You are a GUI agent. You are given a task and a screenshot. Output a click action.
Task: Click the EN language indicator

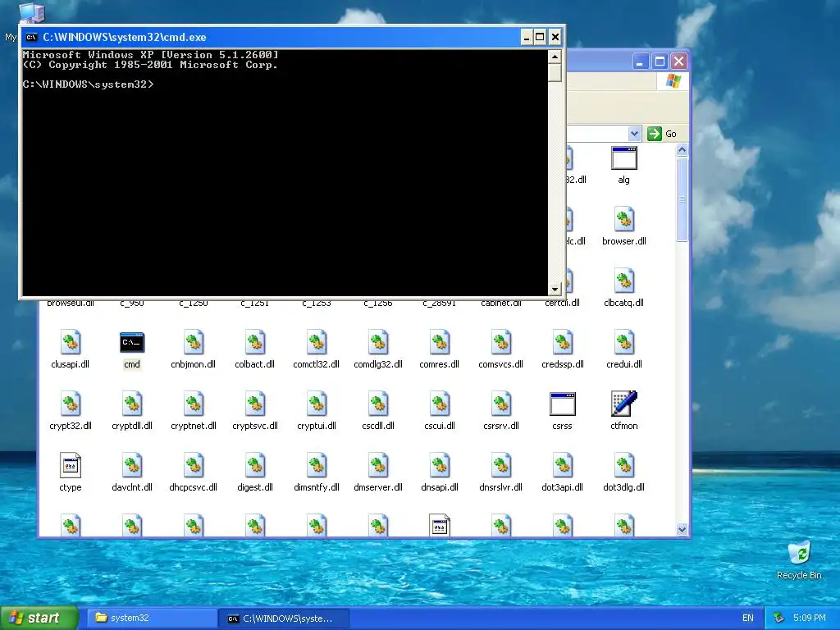[748, 619]
